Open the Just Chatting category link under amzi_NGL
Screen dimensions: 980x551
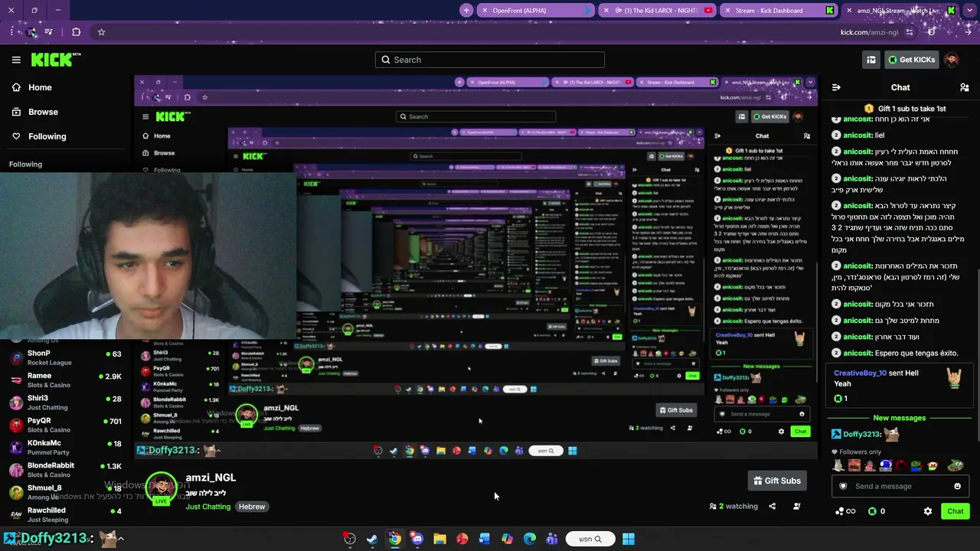(207, 507)
